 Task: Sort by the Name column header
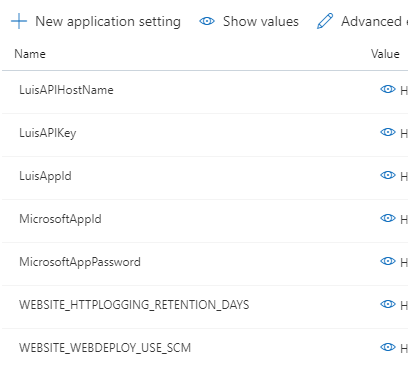click(30, 54)
